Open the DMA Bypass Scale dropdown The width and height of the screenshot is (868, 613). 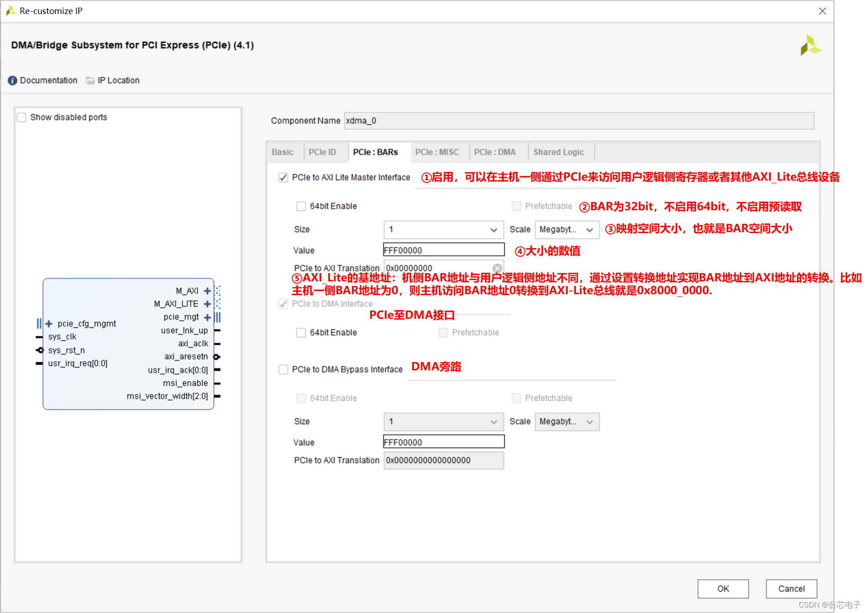click(567, 421)
